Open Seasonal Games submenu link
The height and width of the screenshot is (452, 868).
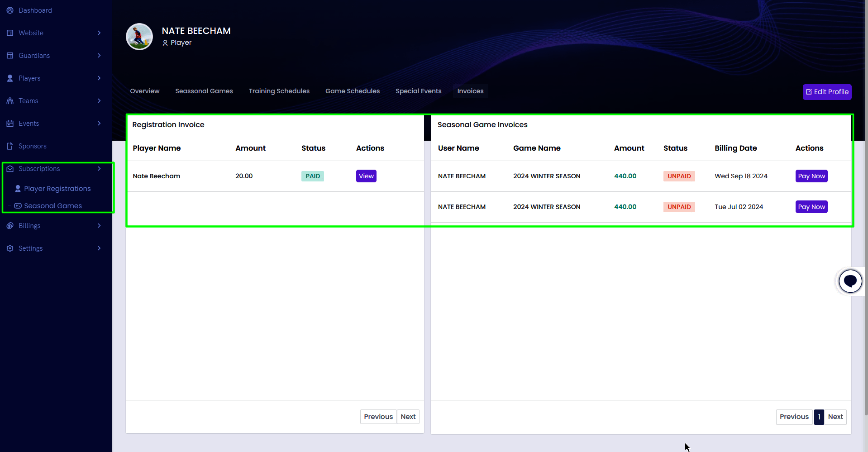tap(53, 206)
